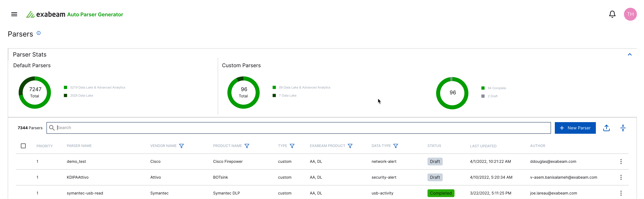Viewport: 644px width, 199px height.
Task: Open the actions menu for the KDIPAAttivo row
Action: (621, 177)
